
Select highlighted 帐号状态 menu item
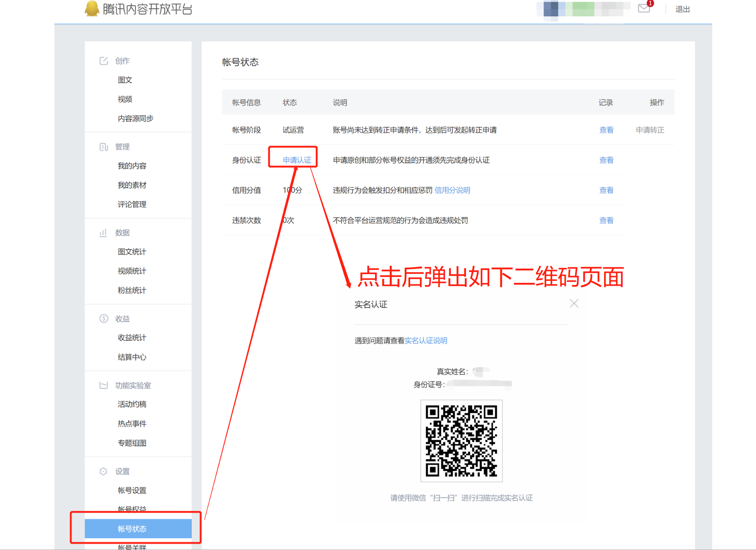(138, 529)
